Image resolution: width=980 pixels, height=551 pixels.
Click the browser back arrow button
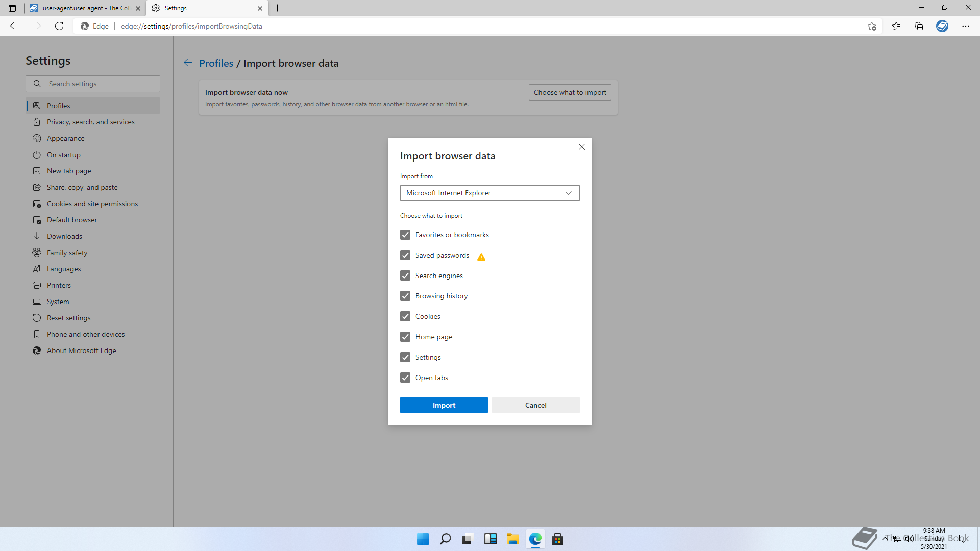pos(14,26)
